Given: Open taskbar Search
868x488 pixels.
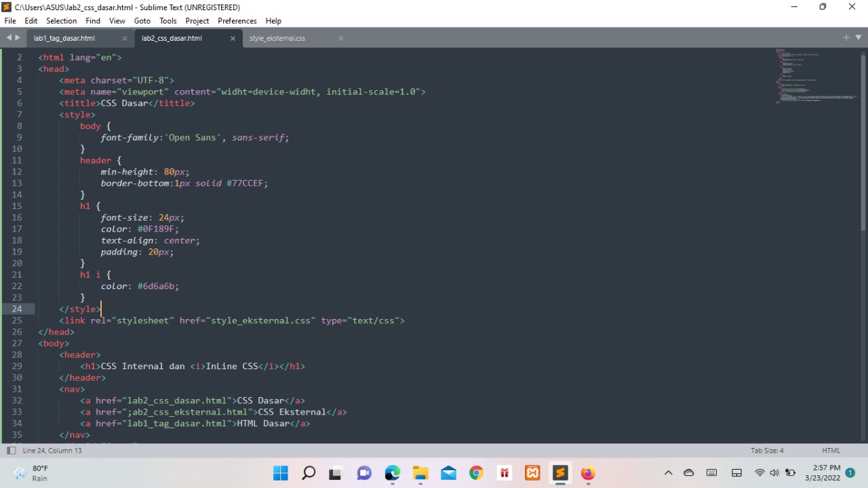Looking at the screenshot, I should [309, 473].
